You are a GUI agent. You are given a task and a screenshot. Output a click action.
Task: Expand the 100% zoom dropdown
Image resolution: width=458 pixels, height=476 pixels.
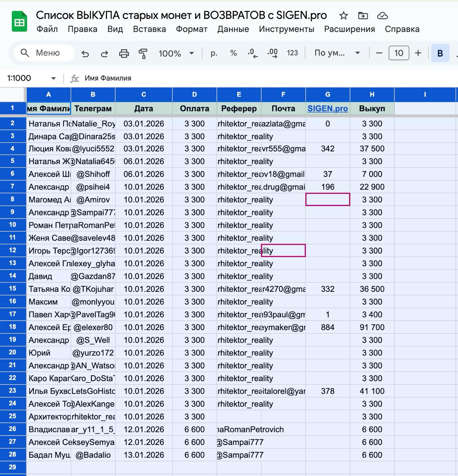[176, 53]
